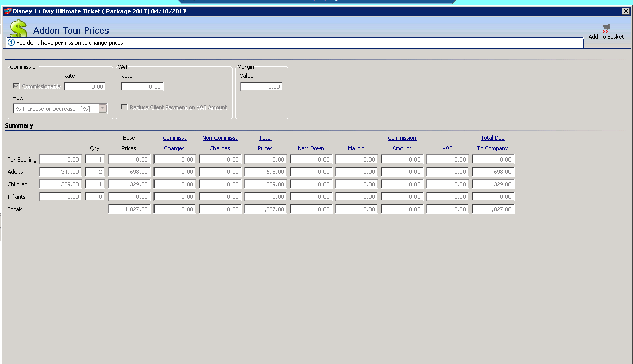Click the VAT Rate field
The image size is (633, 364).
(142, 87)
